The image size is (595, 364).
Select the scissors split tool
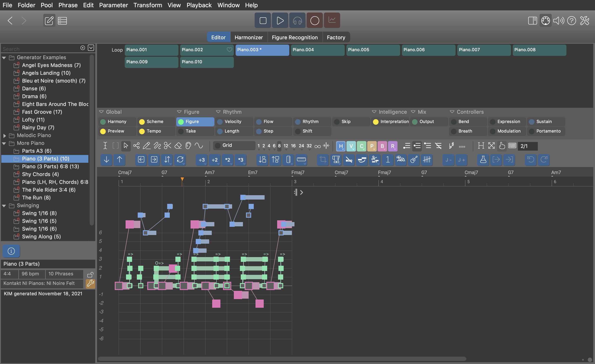coord(167,146)
